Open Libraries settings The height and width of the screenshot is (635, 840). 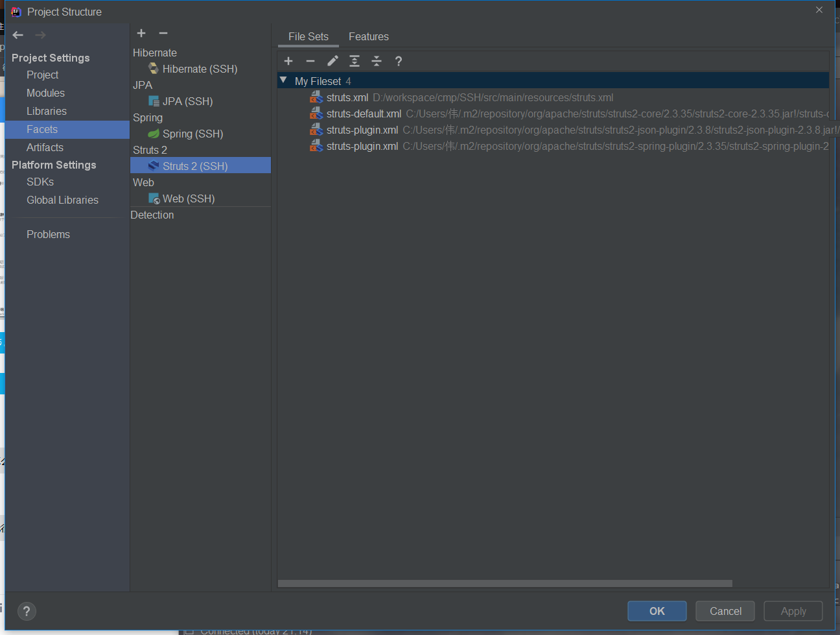(47, 112)
